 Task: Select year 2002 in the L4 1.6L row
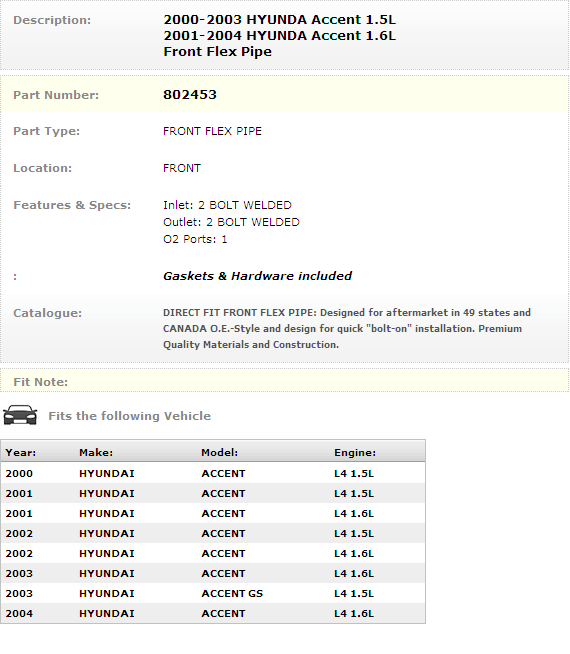(x=19, y=554)
